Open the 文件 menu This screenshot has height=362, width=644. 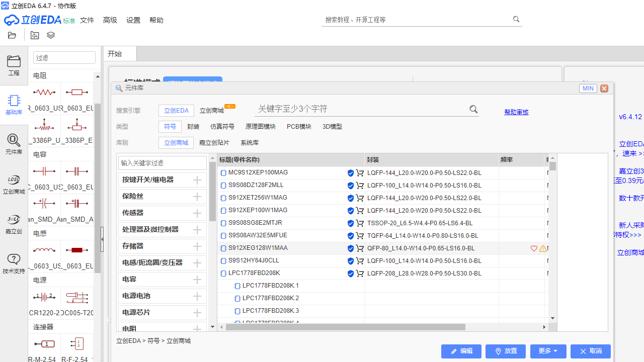(87, 20)
